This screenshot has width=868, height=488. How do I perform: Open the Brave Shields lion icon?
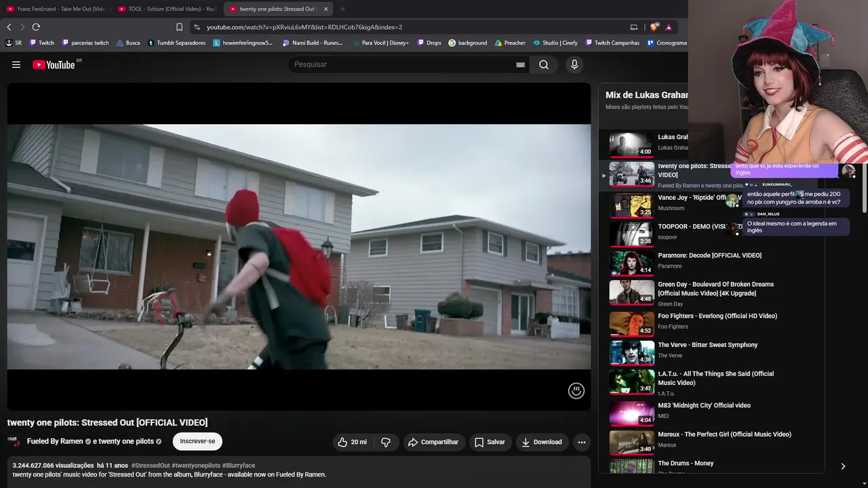(654, 27)
